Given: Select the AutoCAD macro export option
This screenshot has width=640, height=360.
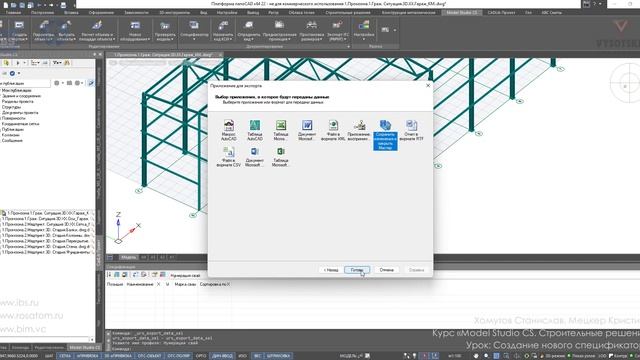Looking at the screenshot, I should tap(229, 130).
